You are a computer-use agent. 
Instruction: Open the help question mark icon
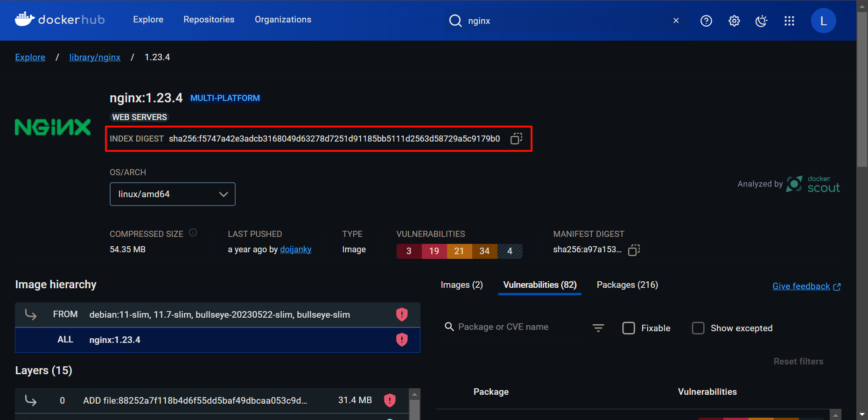706,21
